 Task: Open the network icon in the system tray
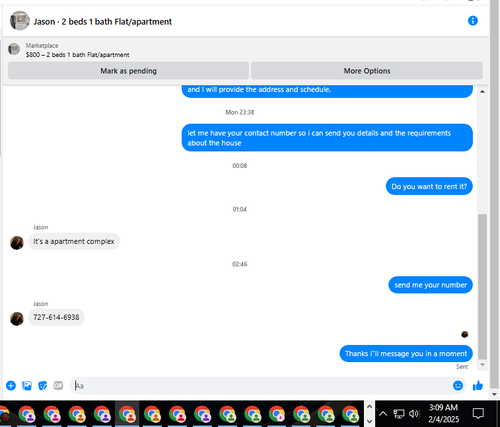pyautogui.click(x=399, y=414)
